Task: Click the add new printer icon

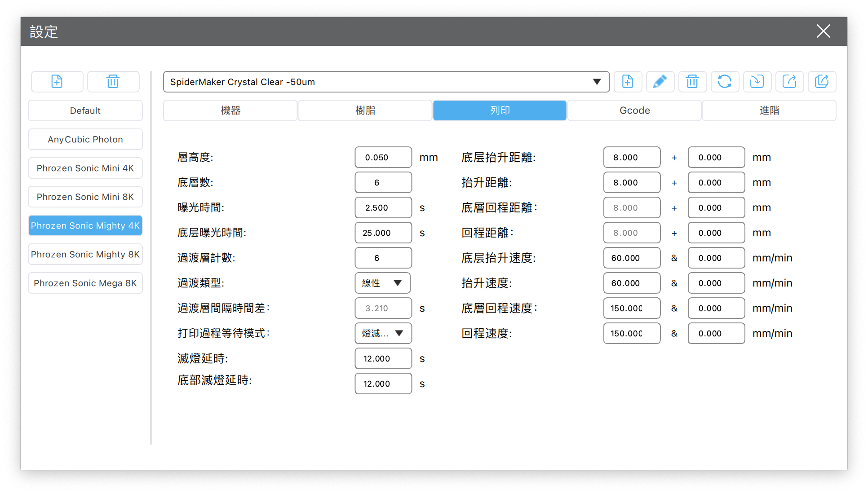Action: pyautogui.click(x=57, y=82)
